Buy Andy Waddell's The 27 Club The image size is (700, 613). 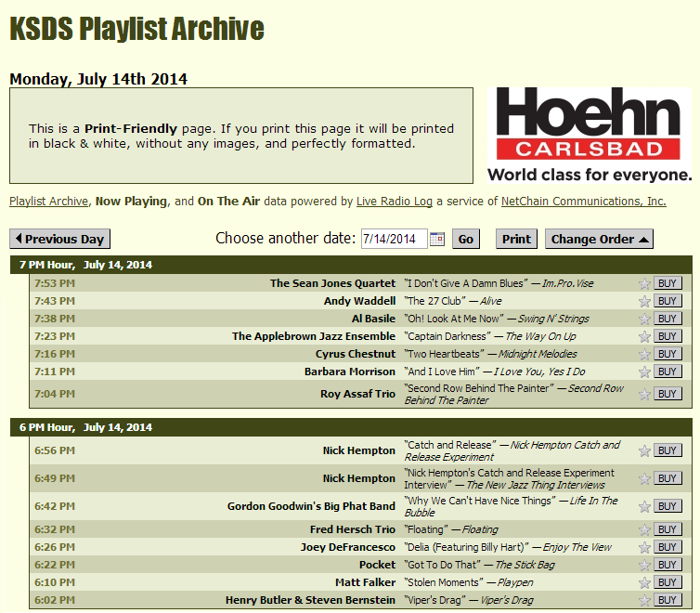[x=668, y=301]
